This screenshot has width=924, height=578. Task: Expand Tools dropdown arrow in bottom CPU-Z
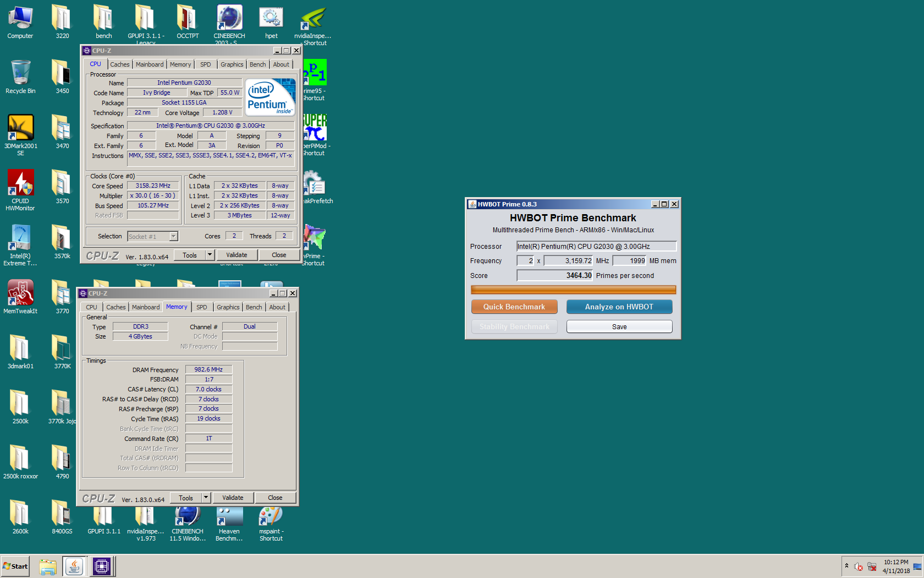point(206,498)
